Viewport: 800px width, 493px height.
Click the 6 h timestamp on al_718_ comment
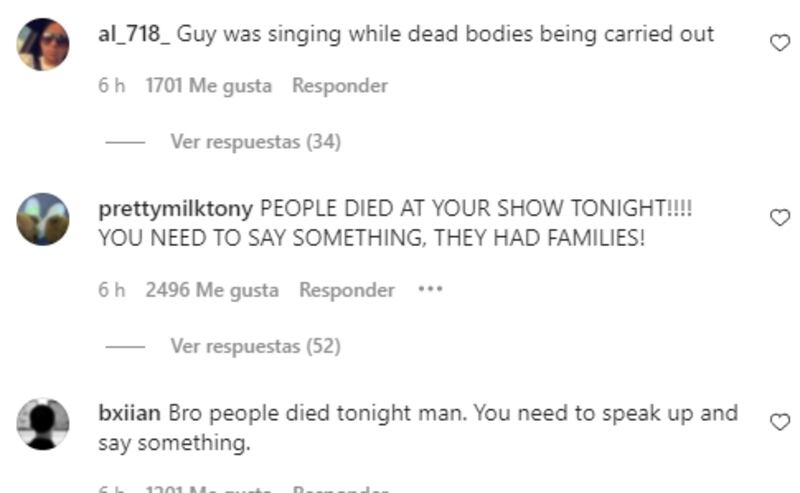(x=111, y=86)
